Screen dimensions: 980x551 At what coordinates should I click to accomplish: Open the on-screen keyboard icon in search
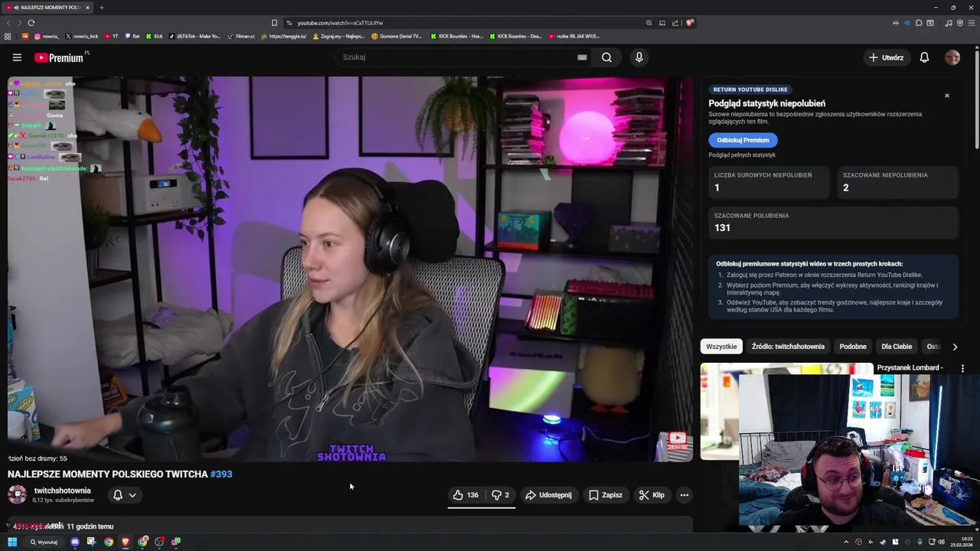(582, 57)
